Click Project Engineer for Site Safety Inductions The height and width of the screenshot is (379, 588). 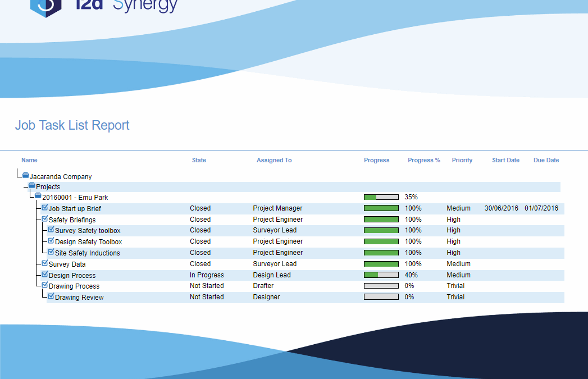[278, 253]
